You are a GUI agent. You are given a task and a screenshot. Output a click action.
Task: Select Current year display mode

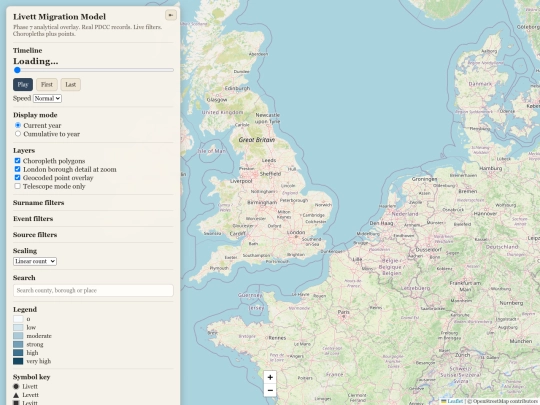click(x=18, y=125)
